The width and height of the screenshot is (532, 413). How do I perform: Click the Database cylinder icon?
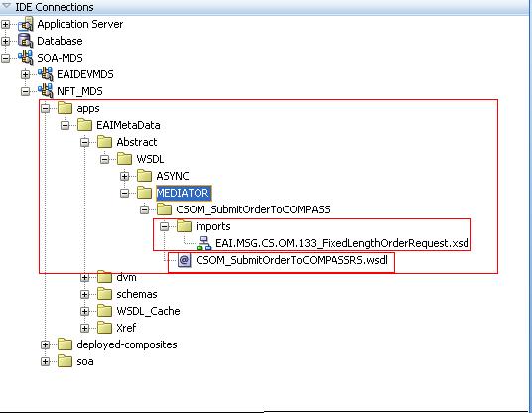click(x=26, y=40)
